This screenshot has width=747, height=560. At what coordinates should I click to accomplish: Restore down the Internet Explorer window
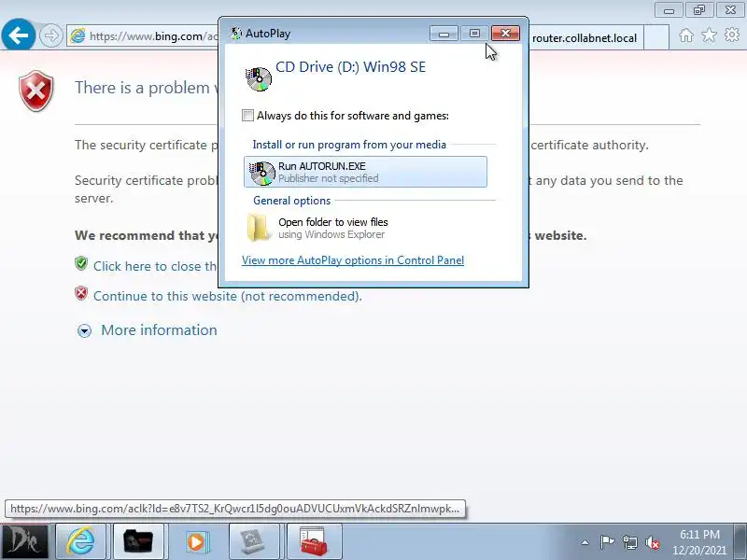698,10
